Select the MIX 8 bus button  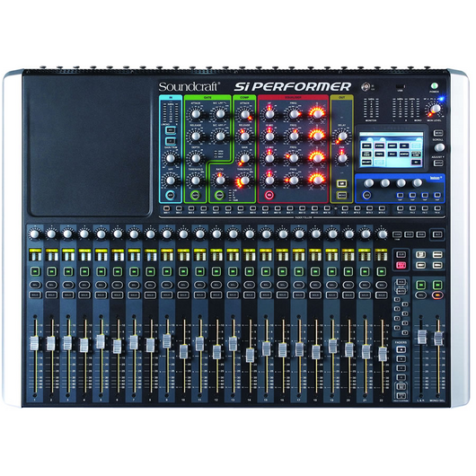(253, 208)
